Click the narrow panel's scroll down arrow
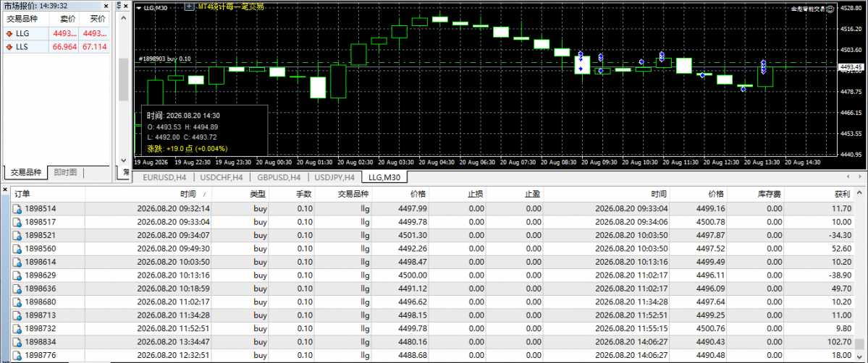Image resolution: width=868 pixels, height=363 pixels. pos(124,161)
